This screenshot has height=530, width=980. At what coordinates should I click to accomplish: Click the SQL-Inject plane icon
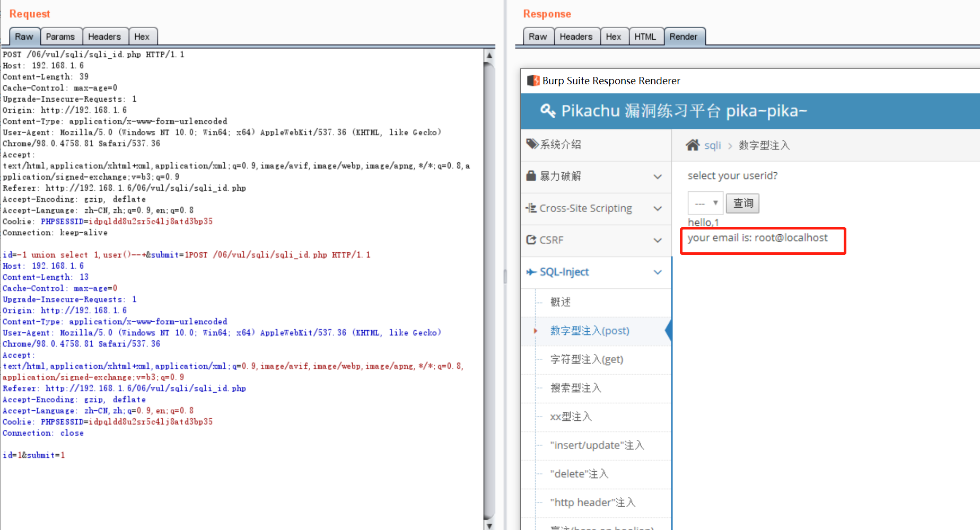point(531,272)
